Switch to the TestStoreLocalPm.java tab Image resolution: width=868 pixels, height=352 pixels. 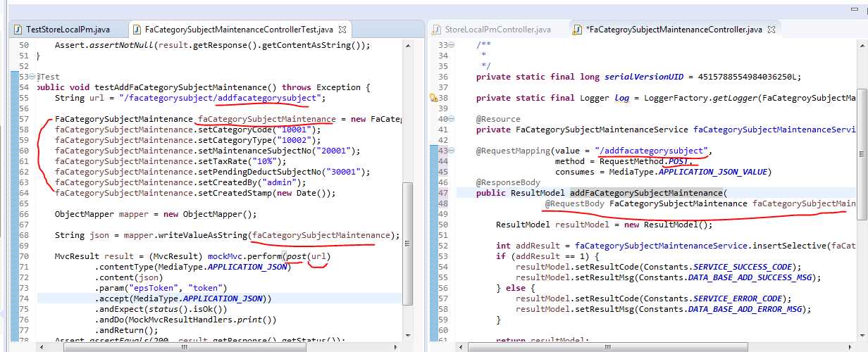click(x=61, y=30)
